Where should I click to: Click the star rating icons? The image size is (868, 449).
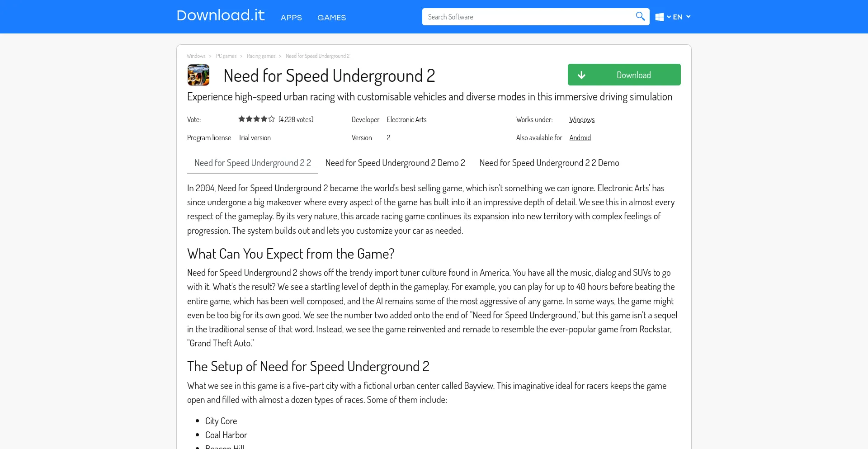click(256, 119)
